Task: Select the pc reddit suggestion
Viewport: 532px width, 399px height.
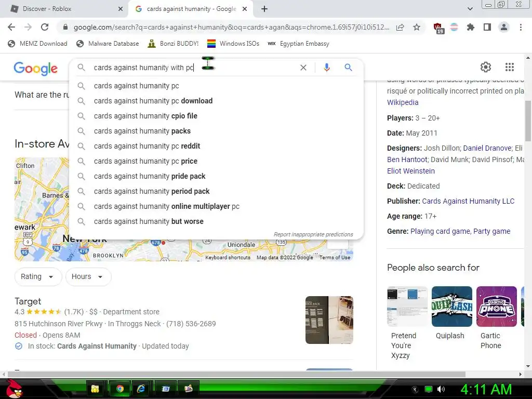Action: pyautogui.click(x=216, y=146)
